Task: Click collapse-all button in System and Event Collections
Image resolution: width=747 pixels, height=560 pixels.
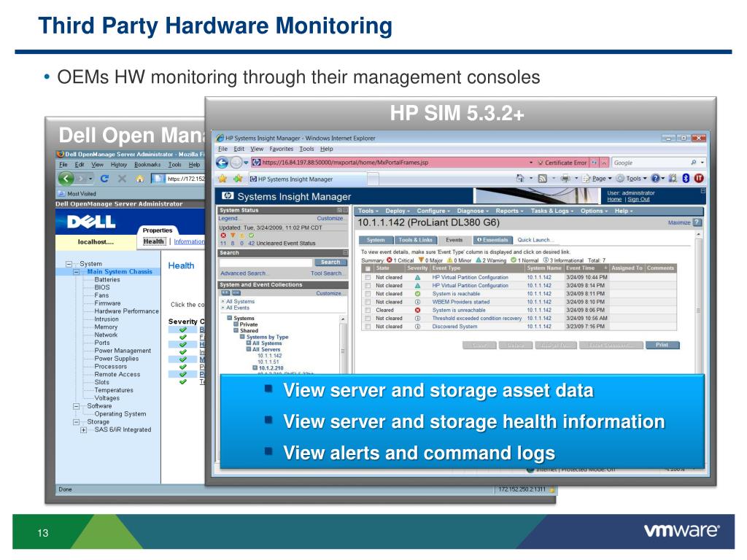Action: tap(236, 293)
